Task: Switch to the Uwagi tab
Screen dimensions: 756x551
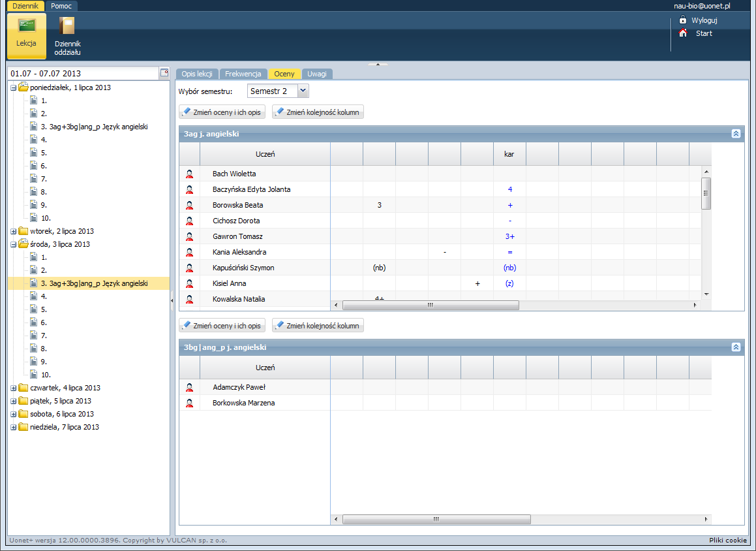Action: (x=317, y=74)
